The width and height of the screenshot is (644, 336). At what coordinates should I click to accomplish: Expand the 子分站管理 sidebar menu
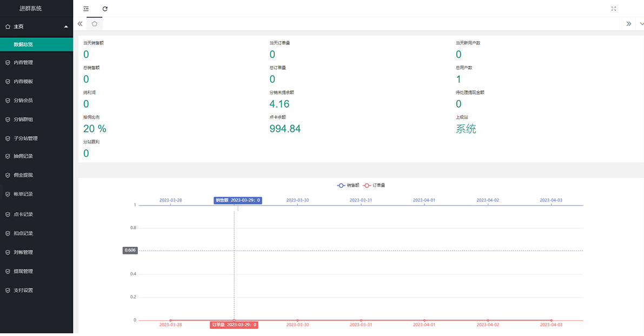[37, 139]
